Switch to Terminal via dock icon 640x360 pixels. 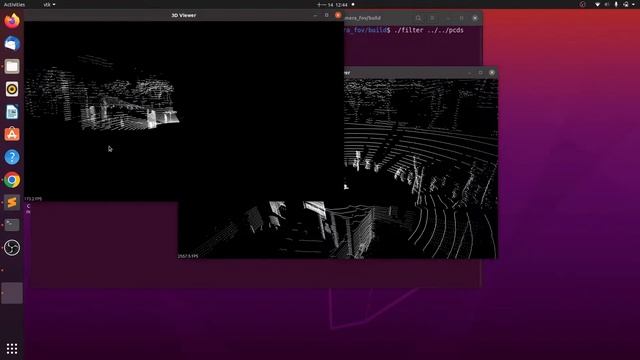pyautogui.click(x=12, y=225)
